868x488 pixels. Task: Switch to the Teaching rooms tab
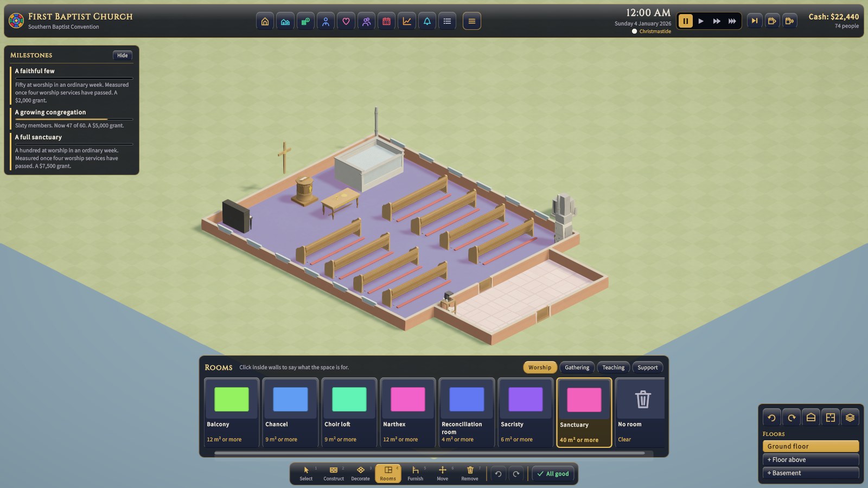coord(613,368)
